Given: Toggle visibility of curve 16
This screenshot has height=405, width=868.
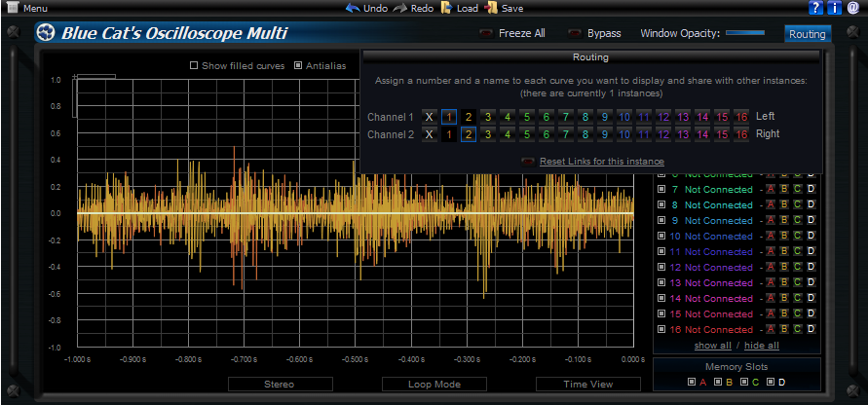Looking at the screenshot, I should [660, 329].
